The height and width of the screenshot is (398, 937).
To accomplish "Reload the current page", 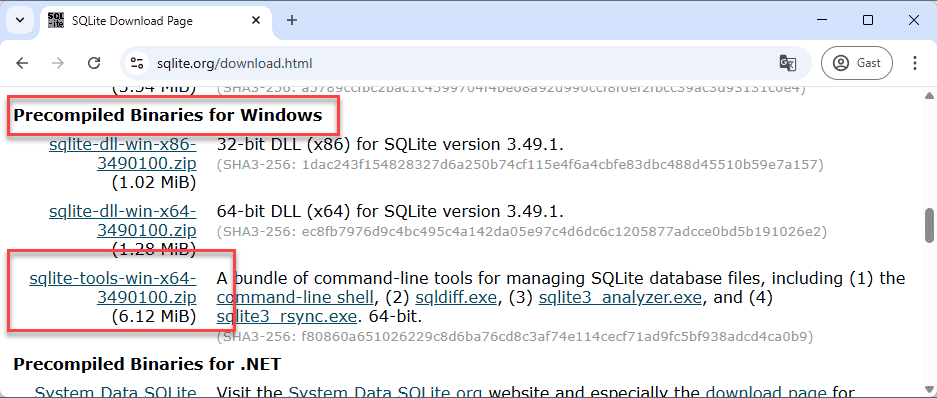I will (94, 63).
